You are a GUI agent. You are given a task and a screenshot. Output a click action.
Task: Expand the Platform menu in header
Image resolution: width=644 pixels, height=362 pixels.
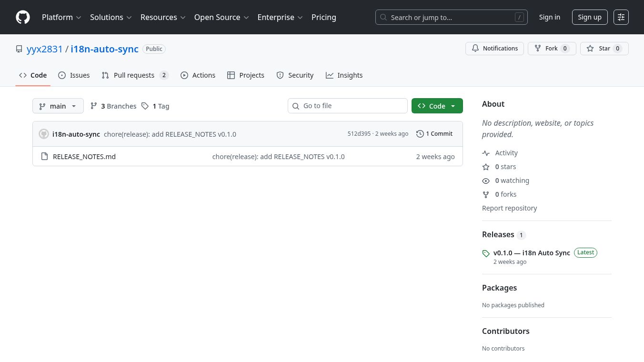[61, 17]
